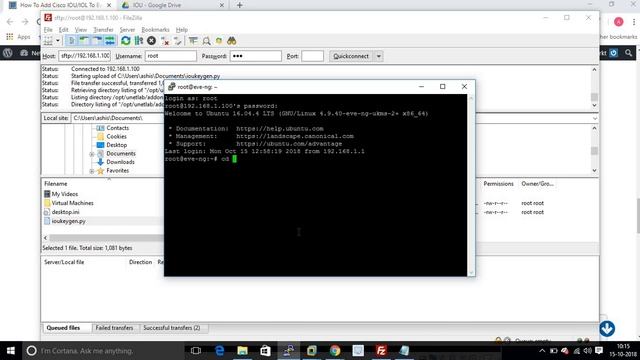This screenshot has width=640, height=360.
Task: Refresh file and folder lists
Action: (x=126, y=41)
